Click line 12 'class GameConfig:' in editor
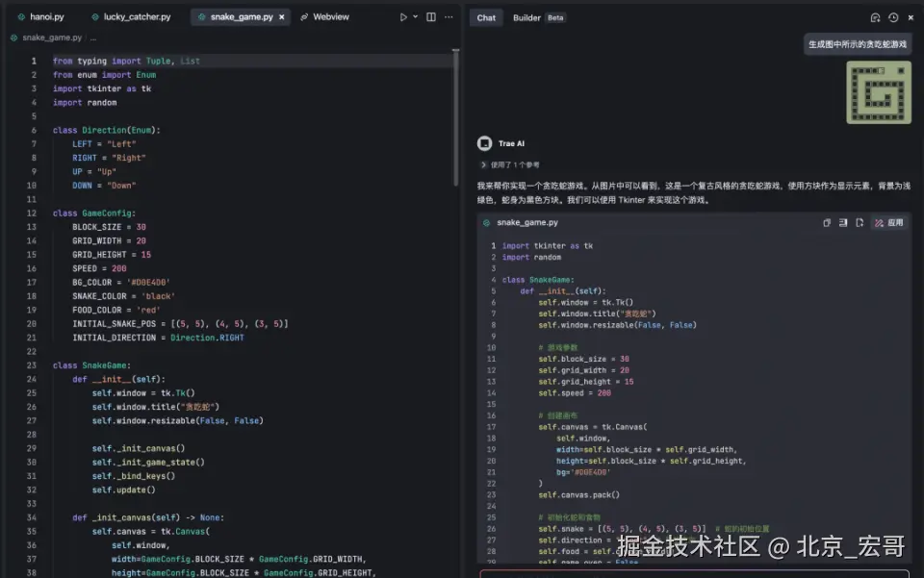The width and height of the screenshot is (924, 578). tap(94, 214)
